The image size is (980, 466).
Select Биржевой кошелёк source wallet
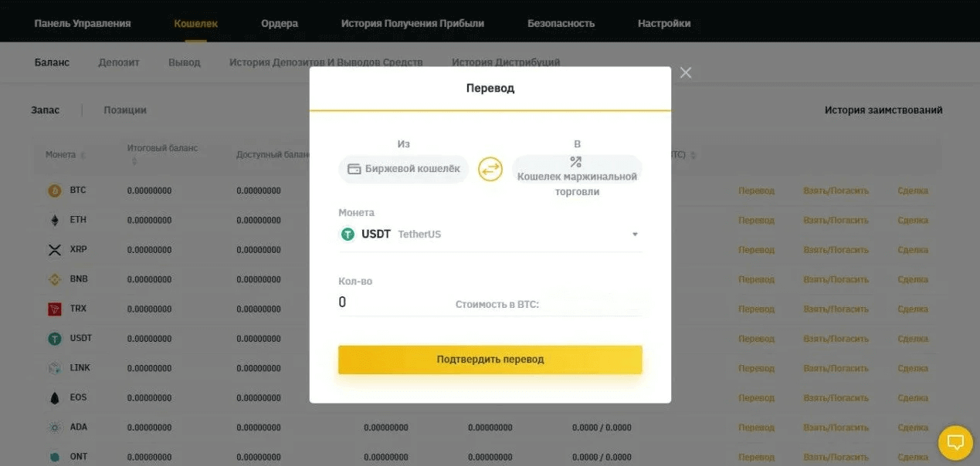(404, 169)
